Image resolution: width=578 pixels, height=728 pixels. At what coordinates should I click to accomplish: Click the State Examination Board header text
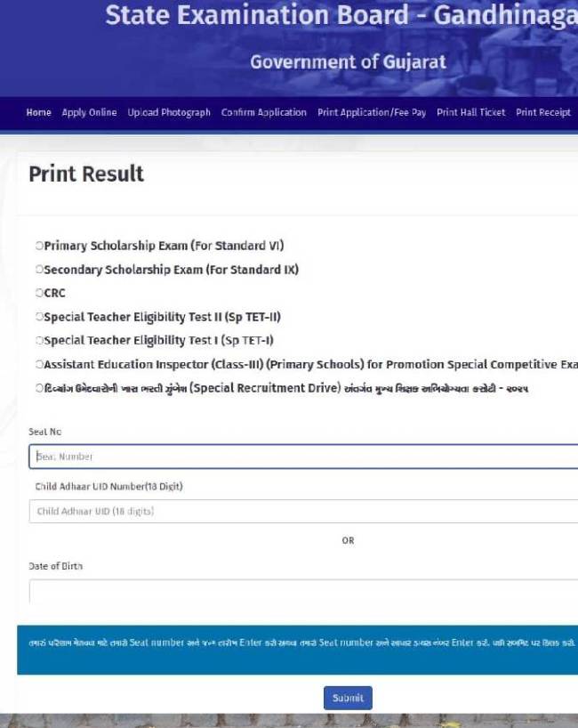pyautogui.click(x=341, y=15)
